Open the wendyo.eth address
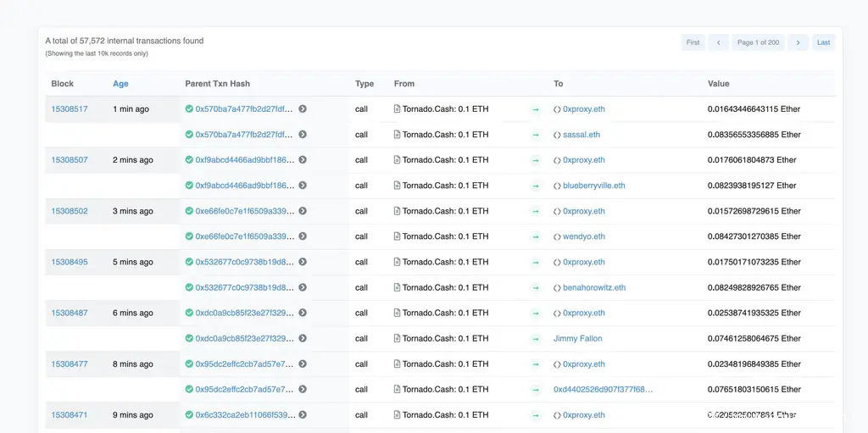This screenshot has height=433, width=868. (x=584, y=236)
